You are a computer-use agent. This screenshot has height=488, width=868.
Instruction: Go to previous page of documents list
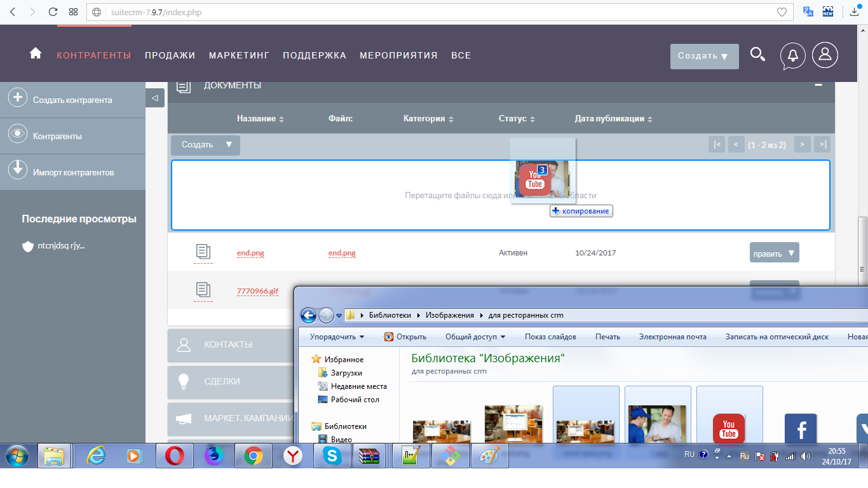[736, 145]
